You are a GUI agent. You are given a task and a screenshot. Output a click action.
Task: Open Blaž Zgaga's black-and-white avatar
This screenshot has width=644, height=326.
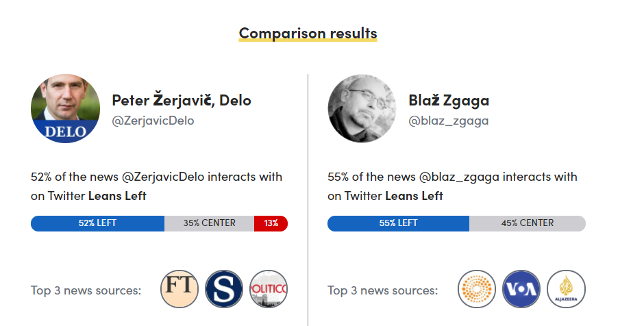pyautogui.click(x=362, y=109)
